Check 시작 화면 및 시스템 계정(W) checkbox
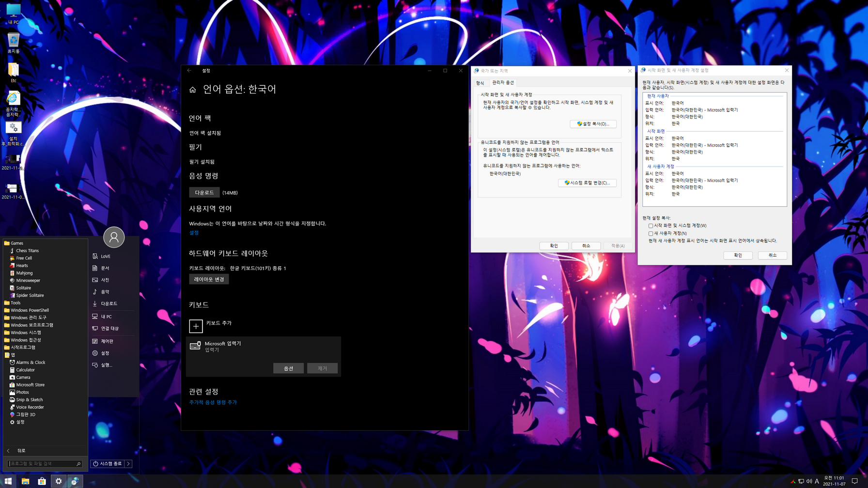The image size is (868, 488). tap(651, 226)
